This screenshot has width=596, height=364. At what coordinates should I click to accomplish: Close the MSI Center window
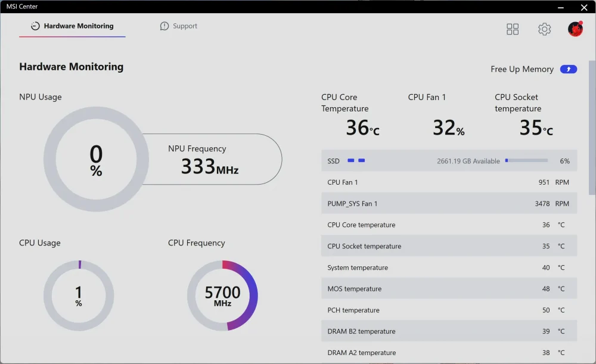point(584,7)
